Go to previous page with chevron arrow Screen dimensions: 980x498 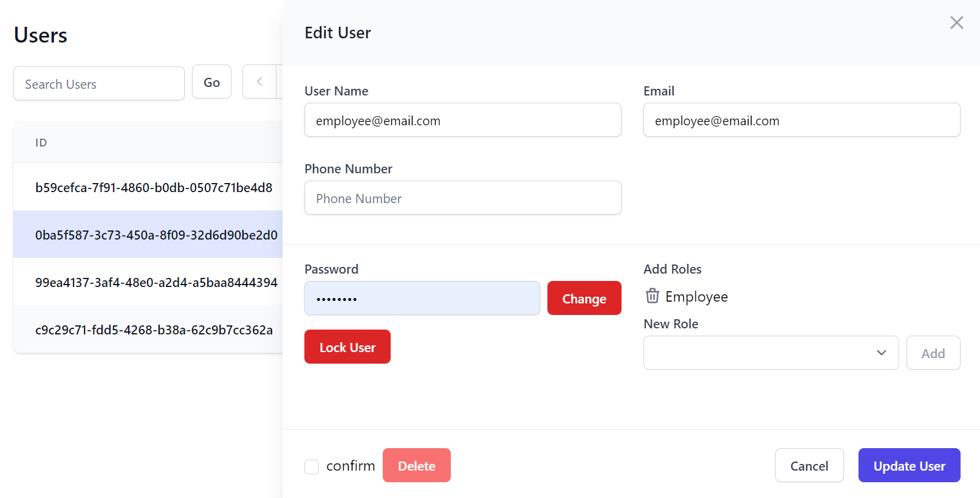259,81
